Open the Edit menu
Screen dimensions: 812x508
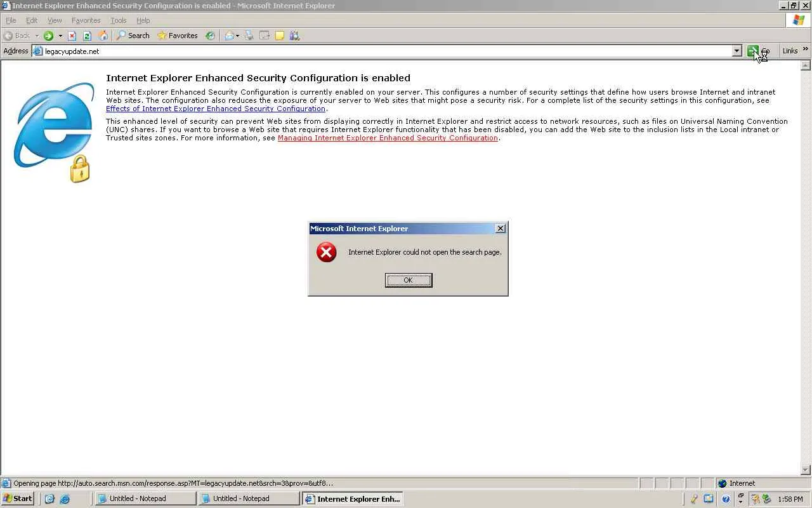32,20
